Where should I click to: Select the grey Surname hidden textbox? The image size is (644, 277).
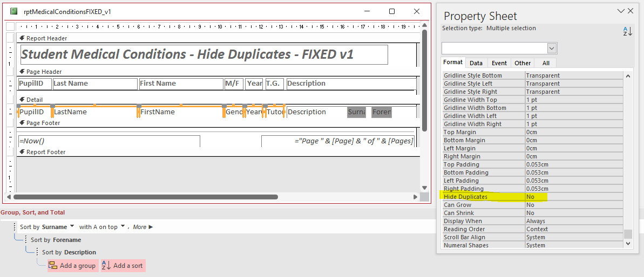click(356, 112)
